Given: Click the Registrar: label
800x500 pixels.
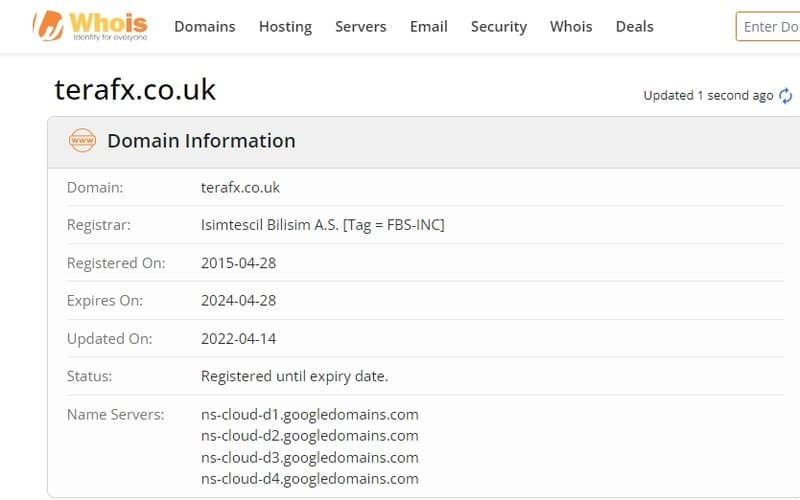Looking at the screenshot, I should tap(98, 225).
